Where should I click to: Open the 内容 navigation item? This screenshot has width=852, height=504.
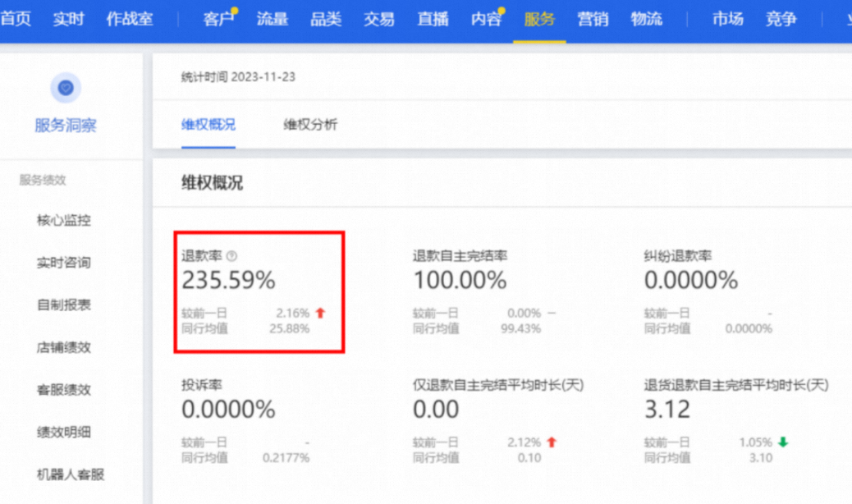(x=486, y=19)
